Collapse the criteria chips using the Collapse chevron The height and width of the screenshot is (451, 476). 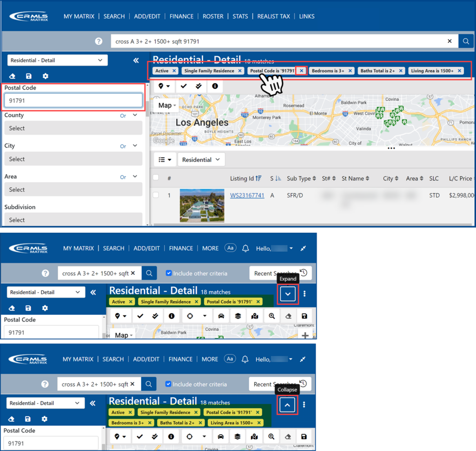pos(287,405)
